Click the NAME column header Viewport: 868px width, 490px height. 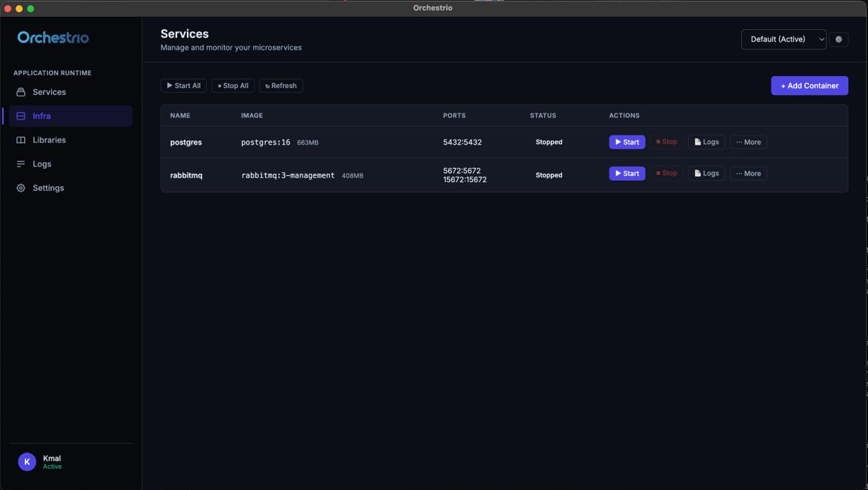[180, 116]
